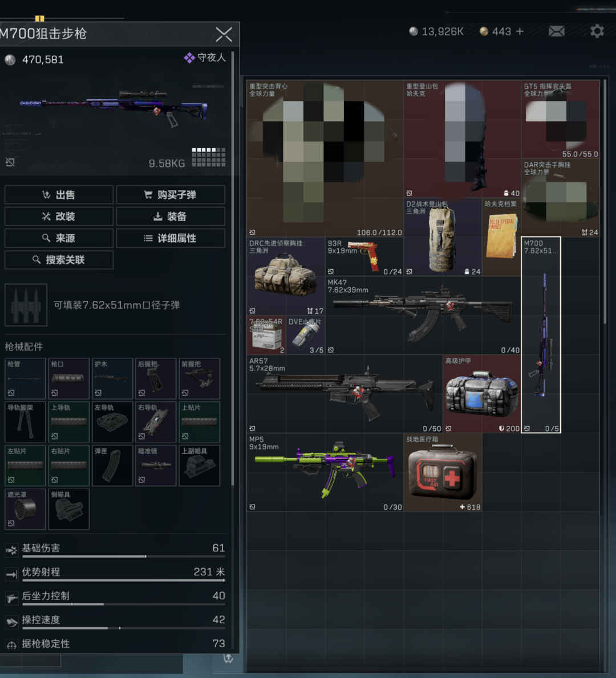Click the 装备 equip button

point(171,216)
